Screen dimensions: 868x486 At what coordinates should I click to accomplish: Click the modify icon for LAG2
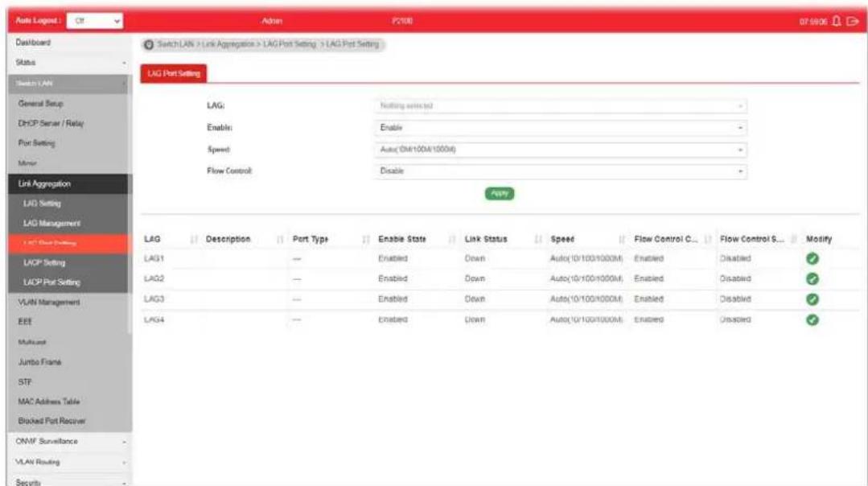[x=812, y=279]
